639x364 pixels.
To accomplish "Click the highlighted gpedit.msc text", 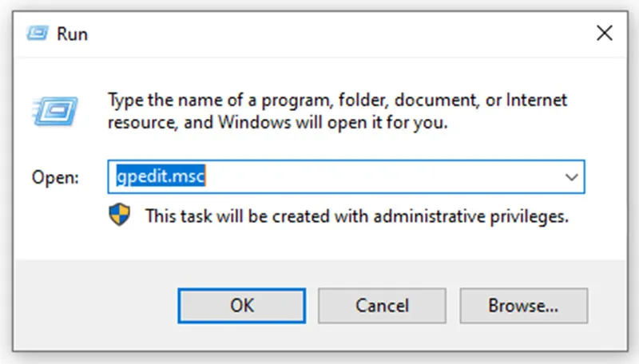I will tap(161, 176).
